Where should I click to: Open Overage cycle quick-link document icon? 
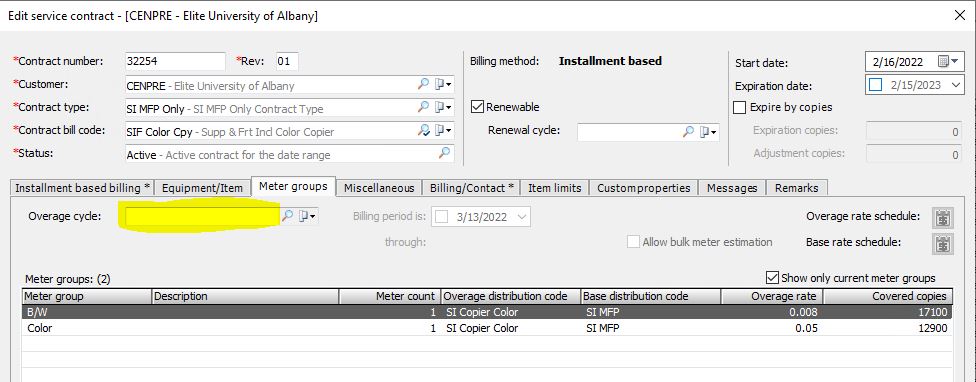(307, 216)
